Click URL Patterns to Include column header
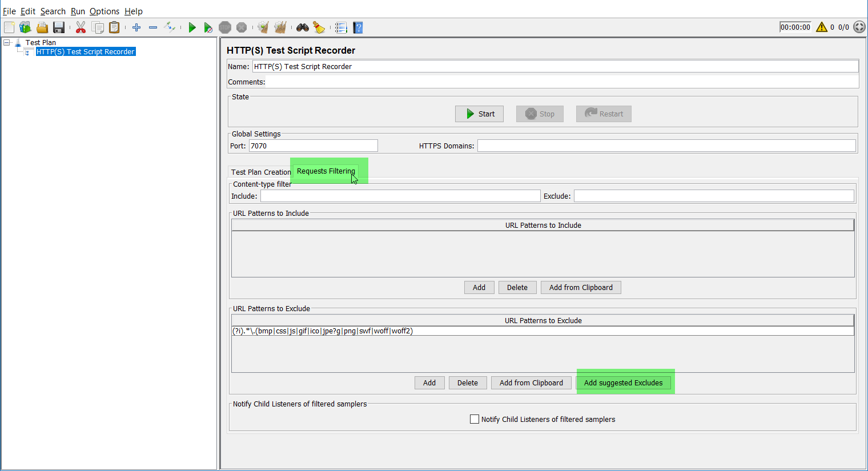868x471 pixels. pos(543,225)
